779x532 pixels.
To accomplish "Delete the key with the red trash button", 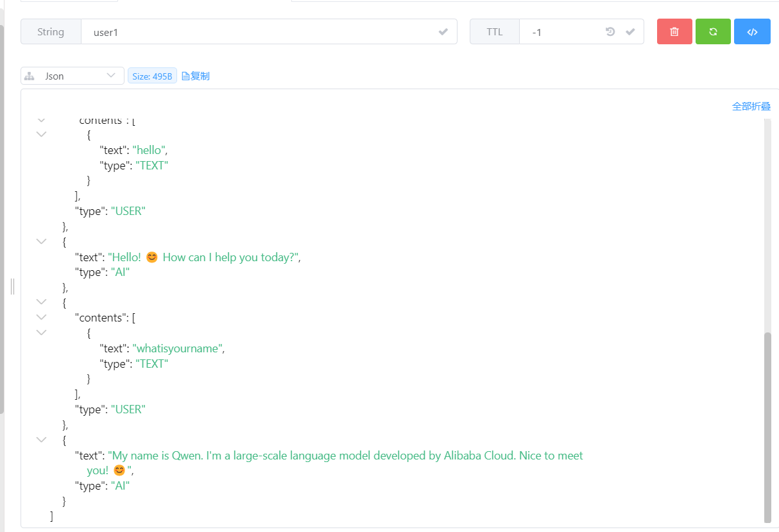I will [x=674, y=32].
